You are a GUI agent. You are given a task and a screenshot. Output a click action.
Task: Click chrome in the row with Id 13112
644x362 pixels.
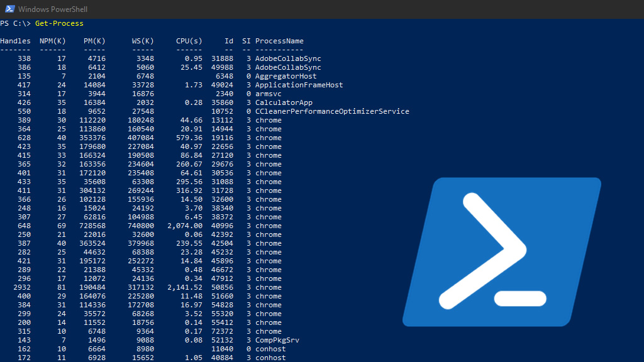[268, 120]
